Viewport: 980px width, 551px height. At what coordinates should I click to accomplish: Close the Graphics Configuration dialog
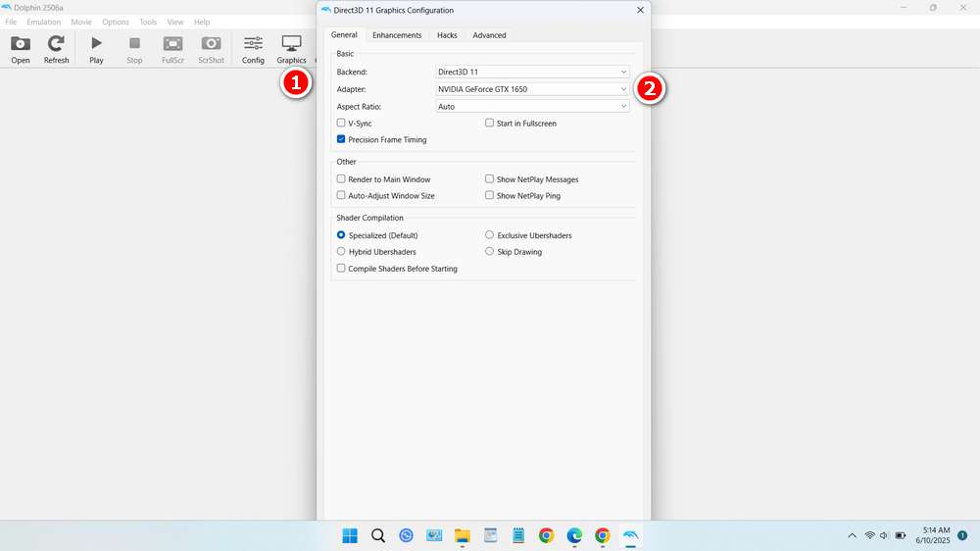(640, 10)
